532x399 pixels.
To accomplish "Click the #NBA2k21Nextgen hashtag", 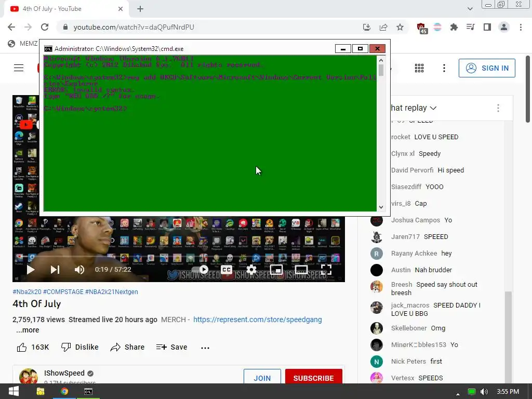I will 112,292.
